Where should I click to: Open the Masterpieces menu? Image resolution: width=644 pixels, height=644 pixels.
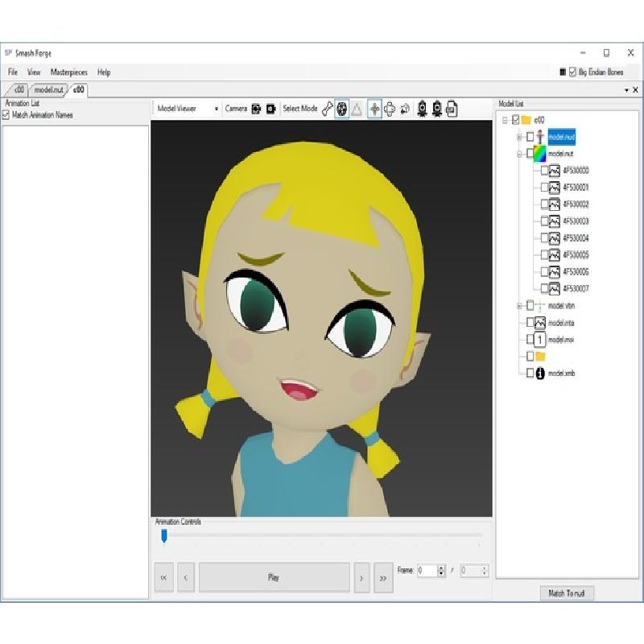point(69,72)
